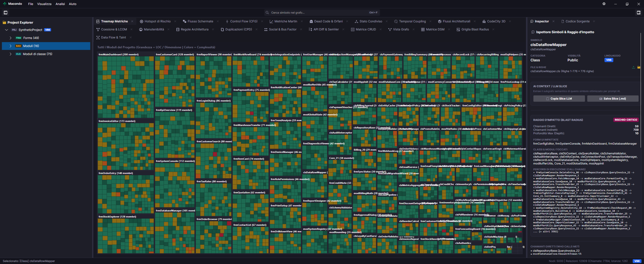Click the green export icon beside File & Righe
The width and height of the screenshot is (644, 264).
pyautogui.click(x=633, y=67)
